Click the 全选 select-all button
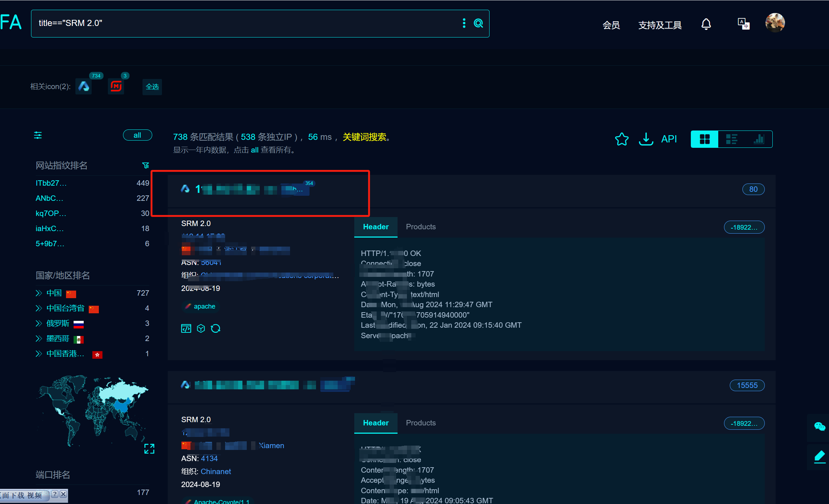This screenshot has height=504, width=829. 152,87
